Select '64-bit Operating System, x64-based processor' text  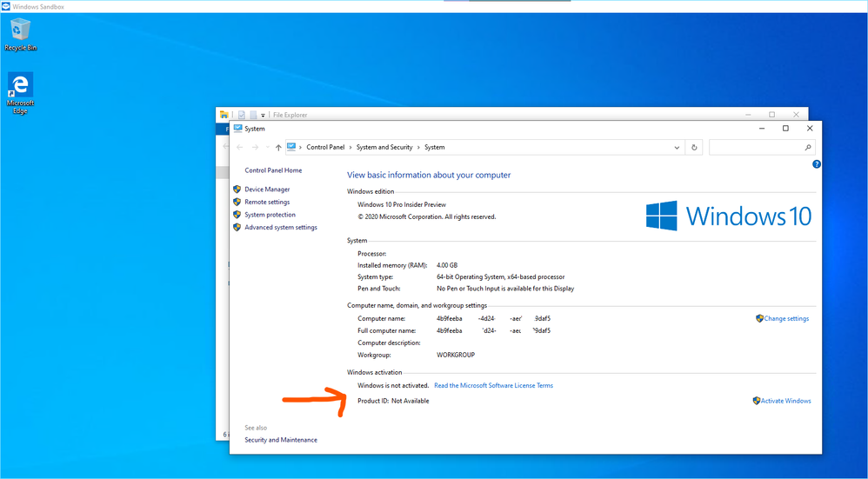click(500, 277)
